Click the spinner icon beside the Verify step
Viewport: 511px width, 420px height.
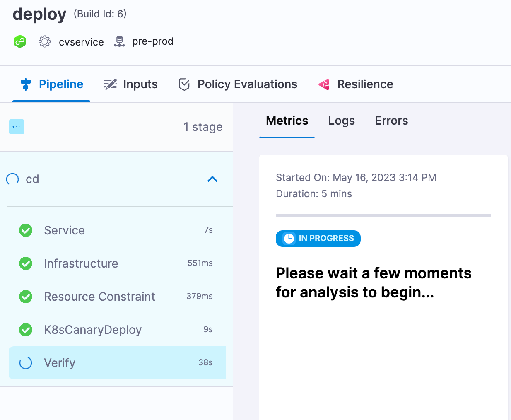pyautogui.click(x=25, y=363)
